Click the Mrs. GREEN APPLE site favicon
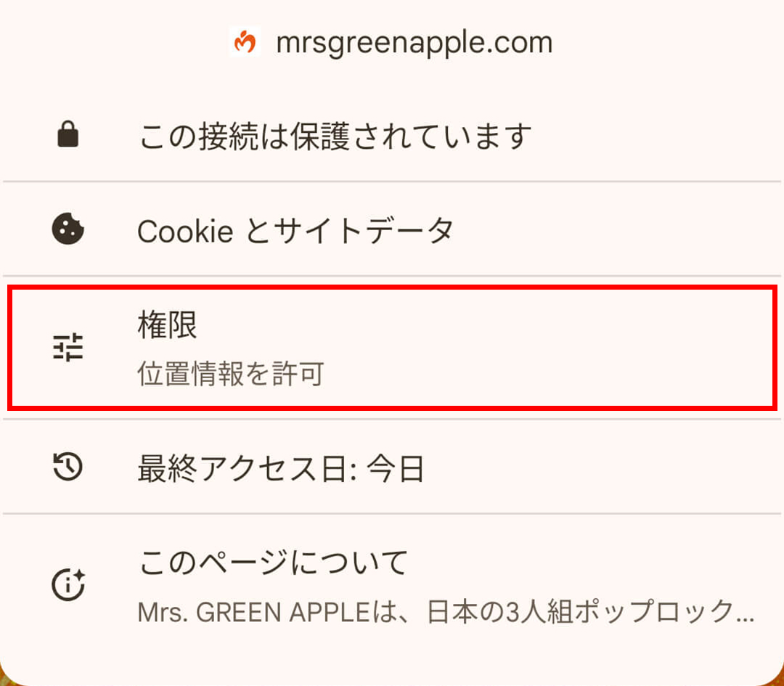 tap(245, 42)
